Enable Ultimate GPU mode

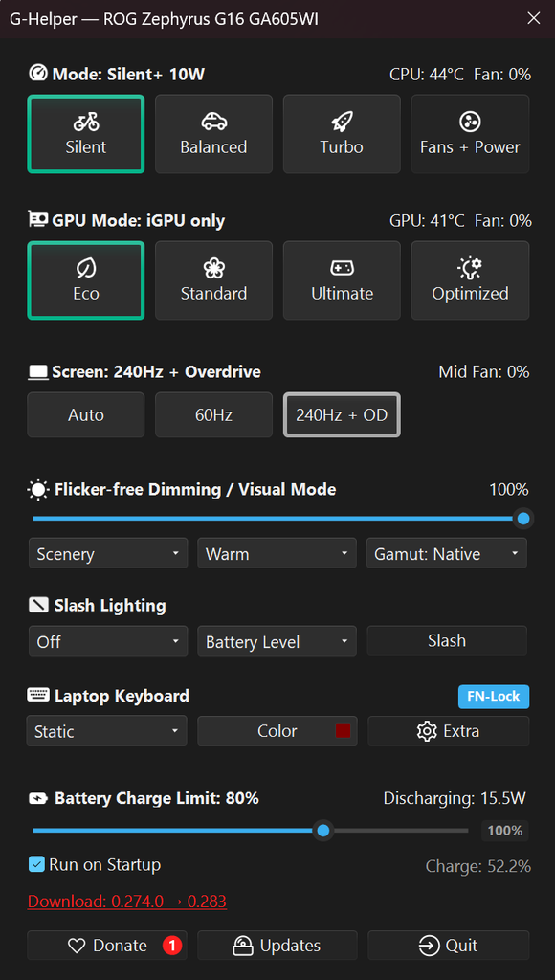tap(342, 280)
